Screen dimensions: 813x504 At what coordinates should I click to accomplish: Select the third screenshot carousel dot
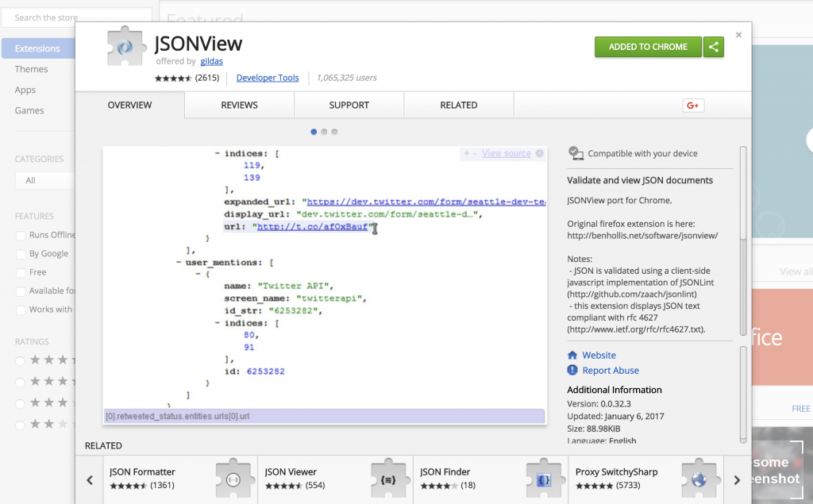(334, 132)
